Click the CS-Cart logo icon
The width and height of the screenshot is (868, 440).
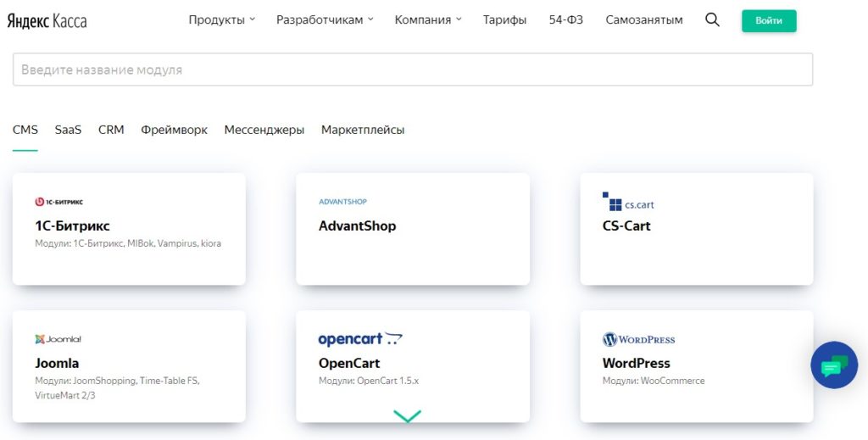pos(628,202)
